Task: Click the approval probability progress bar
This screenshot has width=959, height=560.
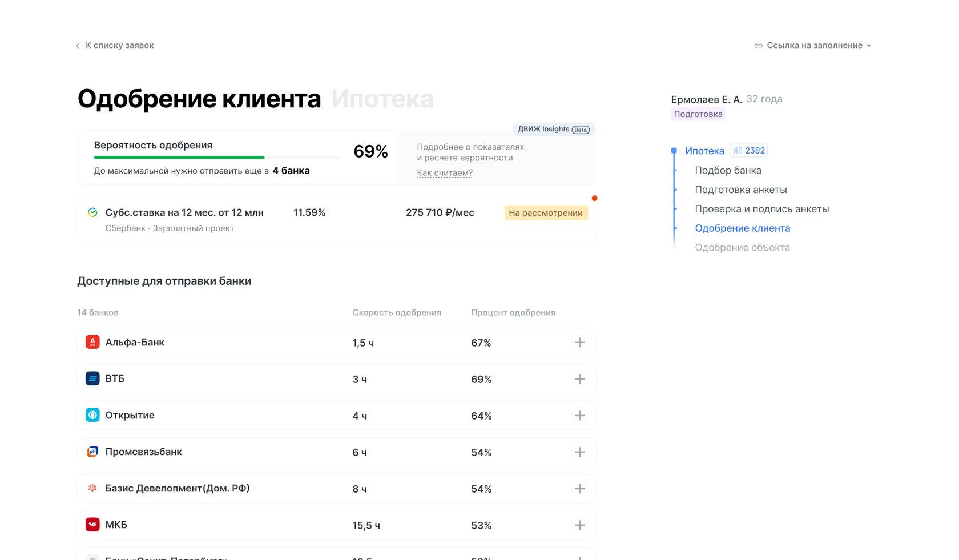Action: pos(217,157)
